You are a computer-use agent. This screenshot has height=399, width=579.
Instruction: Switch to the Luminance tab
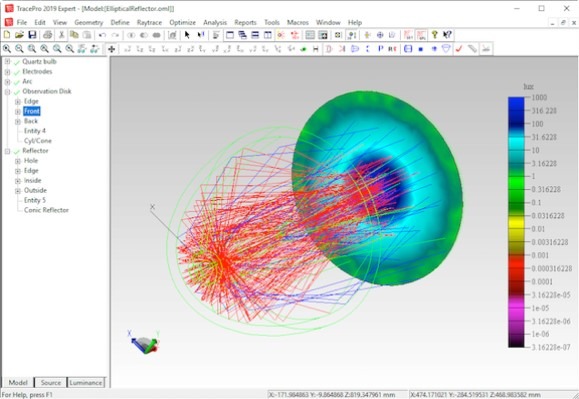(x=86, y=383)
